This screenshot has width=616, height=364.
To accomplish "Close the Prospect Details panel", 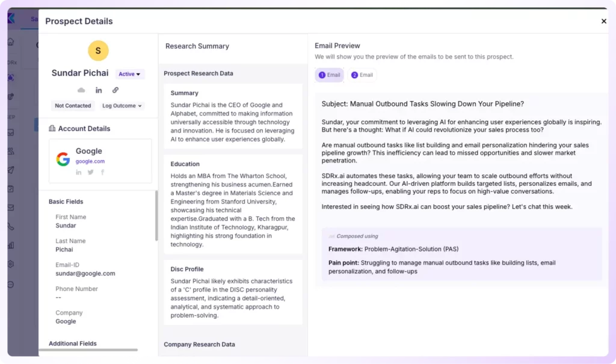I will tap(604, 21).
